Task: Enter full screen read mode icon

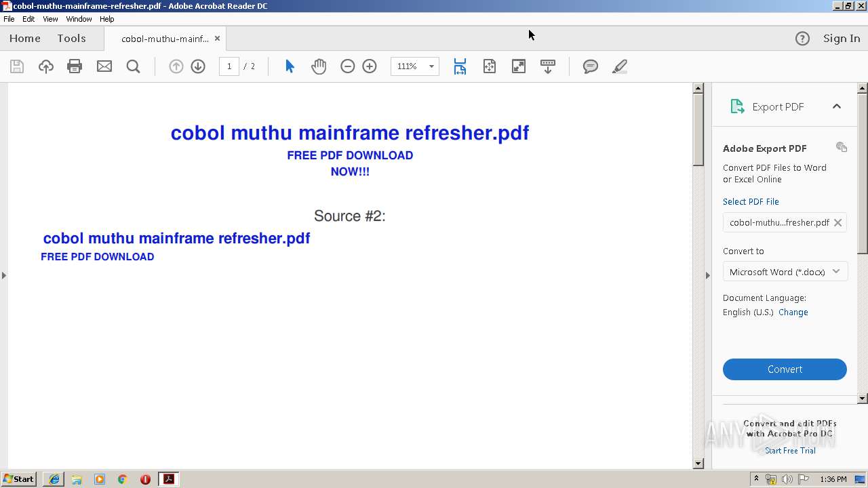Action: 519,66
